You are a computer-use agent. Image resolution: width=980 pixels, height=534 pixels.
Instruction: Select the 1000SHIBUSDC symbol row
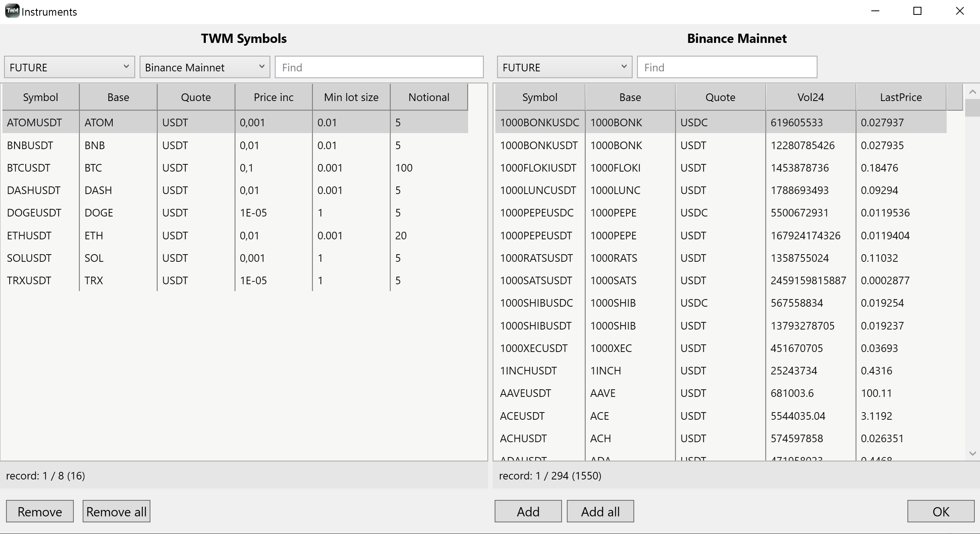point(721,303)
